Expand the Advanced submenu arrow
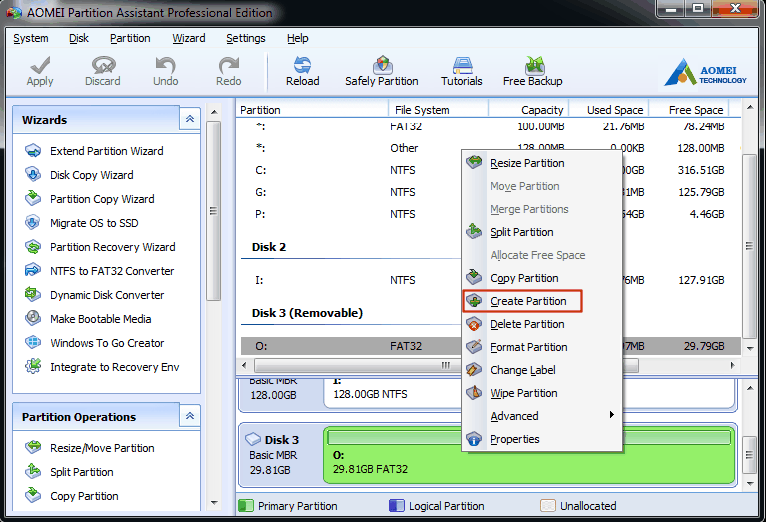Image resolution: width=766 pixels, height=522 pixels. point(611,415)
